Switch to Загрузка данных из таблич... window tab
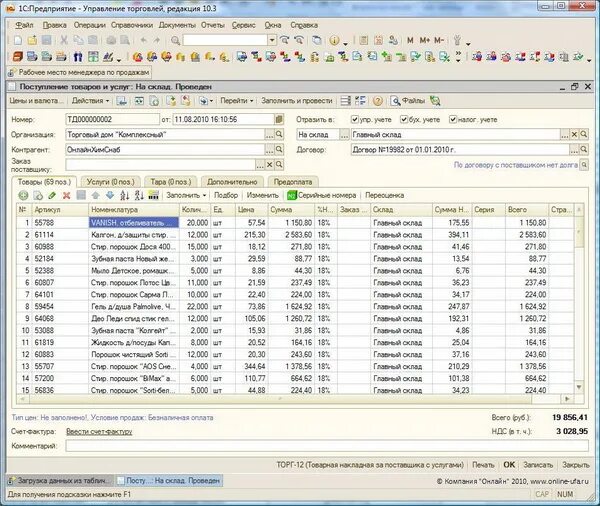Image resolution: width=600 pixels, height=506 pixels. pyautogui.click(x=60, y=480)
